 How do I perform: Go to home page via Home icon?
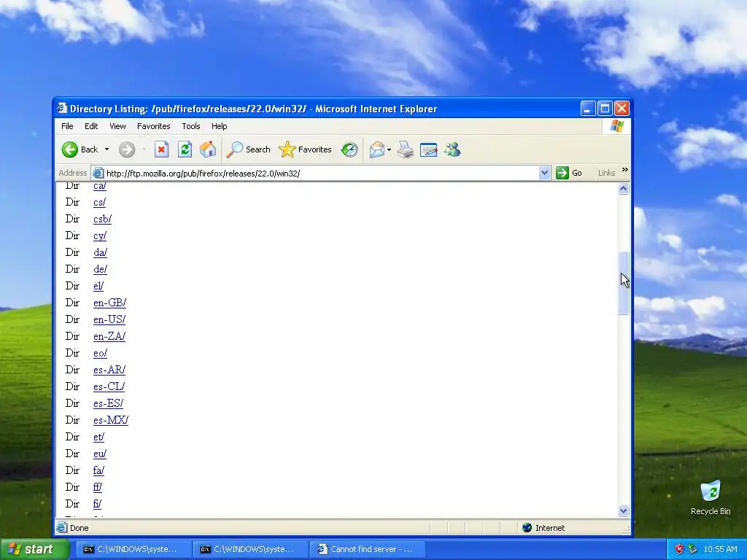[x=208, y=149]
